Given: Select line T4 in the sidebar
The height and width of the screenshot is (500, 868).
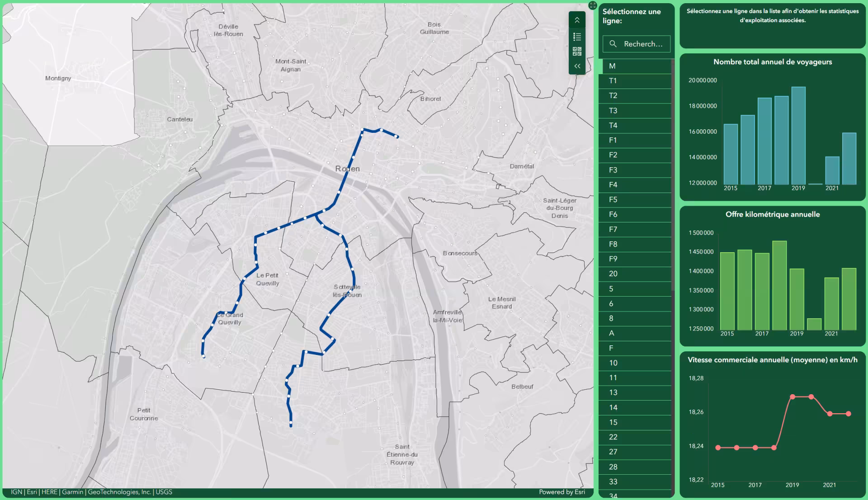Looking at the screenshot, I should point(635,125).
